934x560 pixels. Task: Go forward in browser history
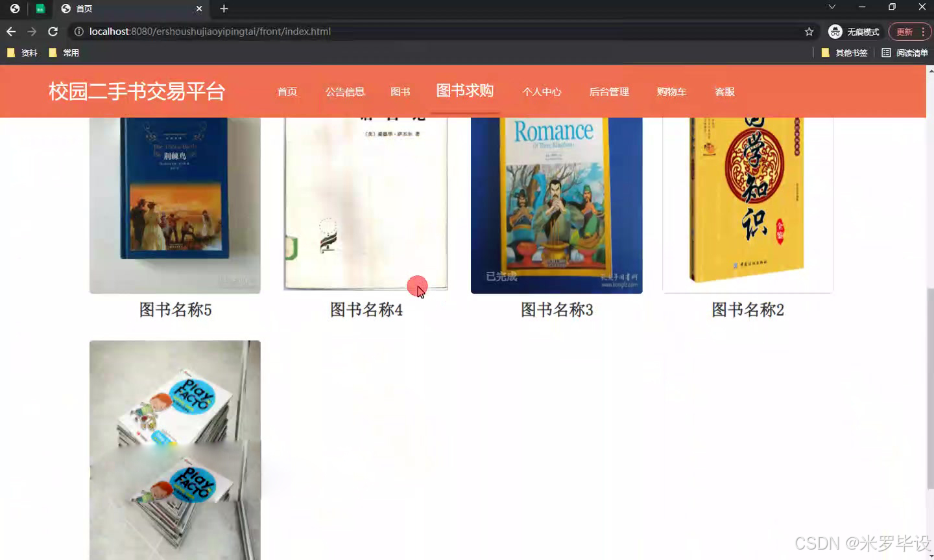[32, 31]
